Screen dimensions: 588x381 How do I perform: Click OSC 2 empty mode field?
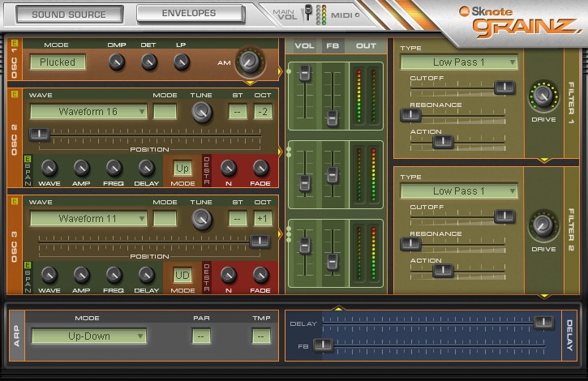165,112
